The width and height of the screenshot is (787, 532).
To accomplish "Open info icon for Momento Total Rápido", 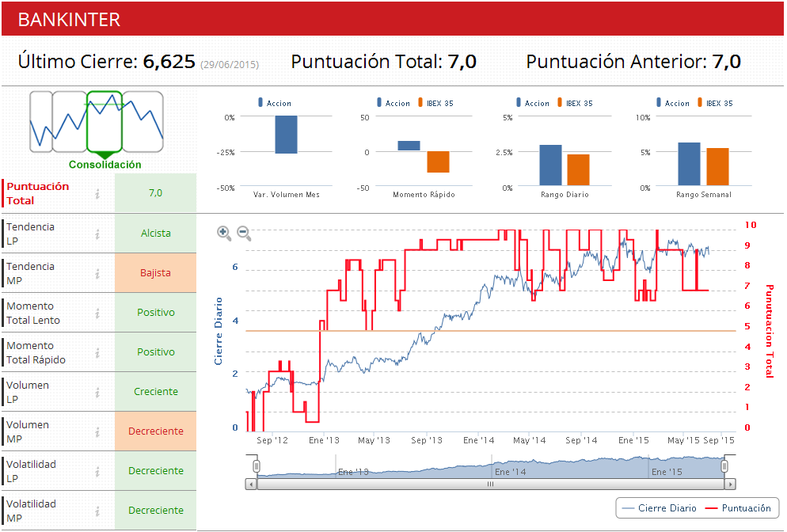I will (97, 353).
